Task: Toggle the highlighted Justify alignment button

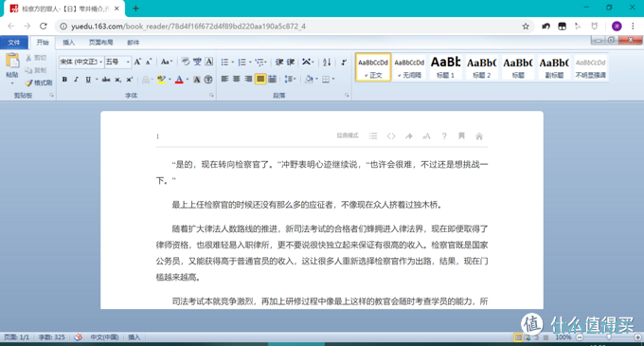Action: click(260, 79)
